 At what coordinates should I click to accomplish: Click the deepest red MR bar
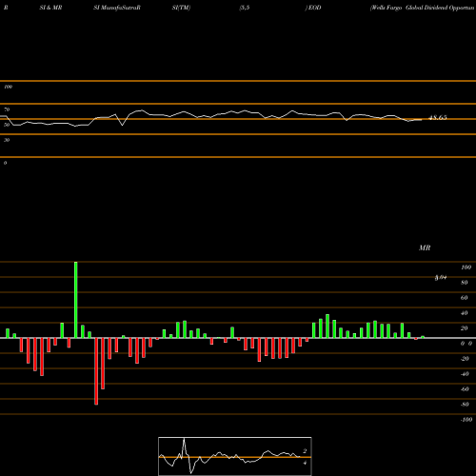96,371
